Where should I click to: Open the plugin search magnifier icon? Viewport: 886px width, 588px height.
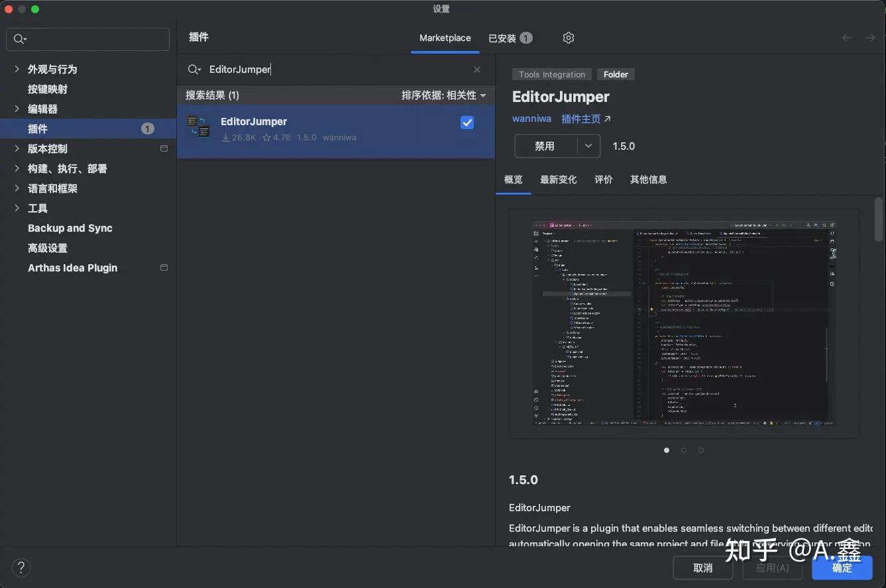click(x=194, y=69)
